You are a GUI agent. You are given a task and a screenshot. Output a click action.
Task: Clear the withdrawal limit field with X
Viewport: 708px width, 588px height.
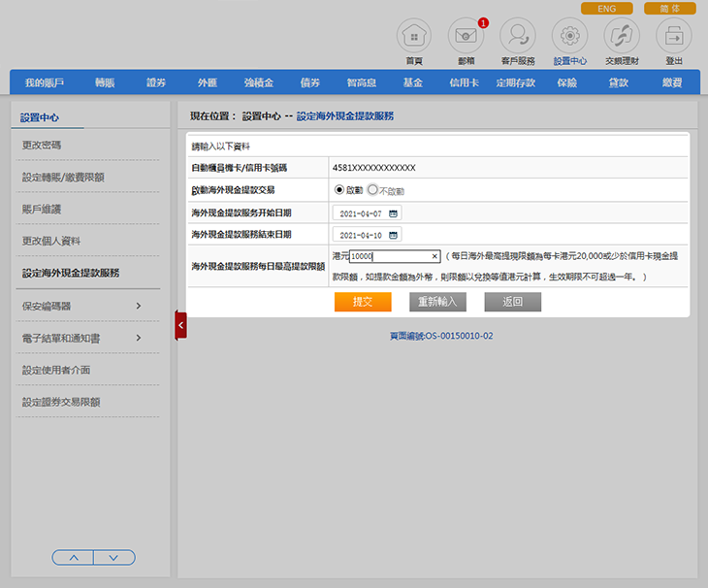point(434,257)
